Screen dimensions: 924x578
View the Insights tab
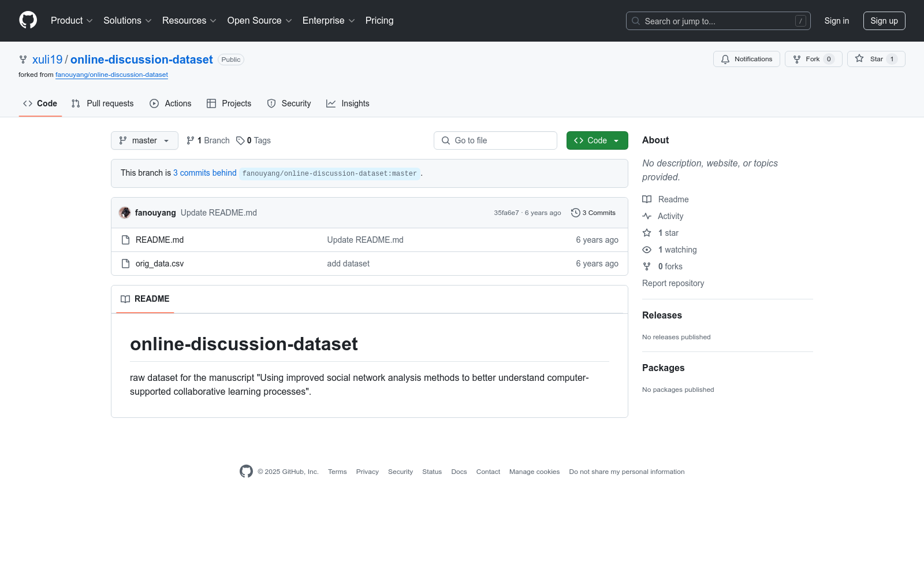click(x=348, y=103)
